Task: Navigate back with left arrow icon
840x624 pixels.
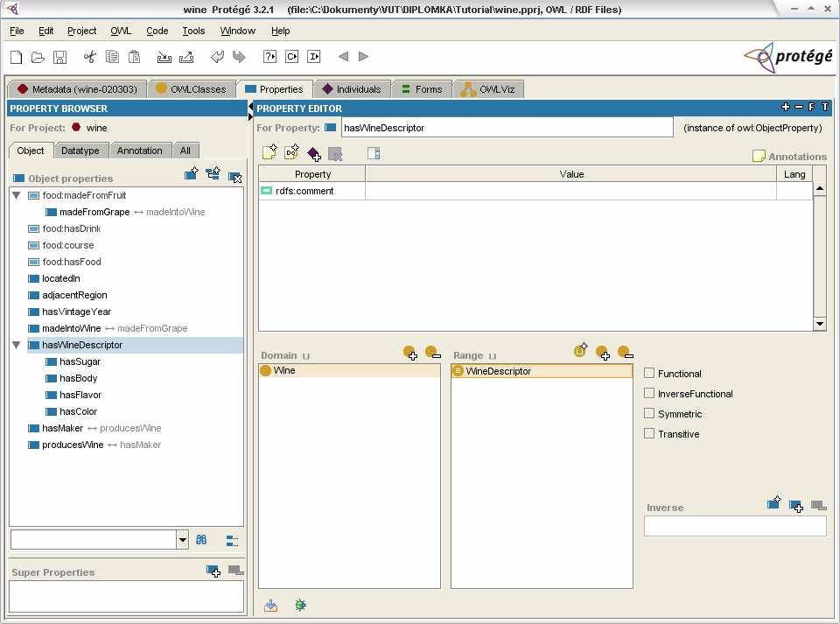Action: (343, 56)
